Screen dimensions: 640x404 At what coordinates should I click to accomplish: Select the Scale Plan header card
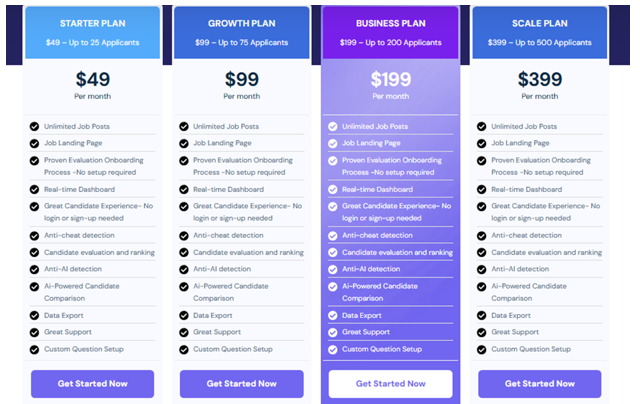540,32
